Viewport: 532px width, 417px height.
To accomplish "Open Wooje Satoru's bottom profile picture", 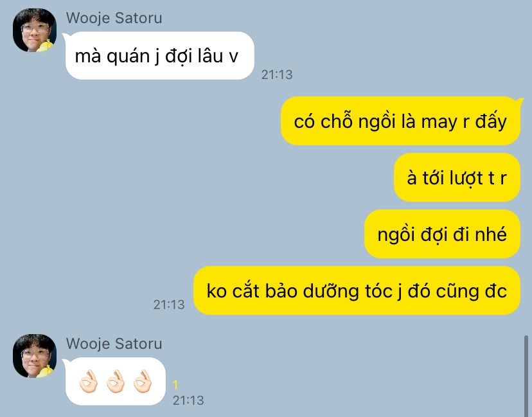I will (x=35, y=356).
